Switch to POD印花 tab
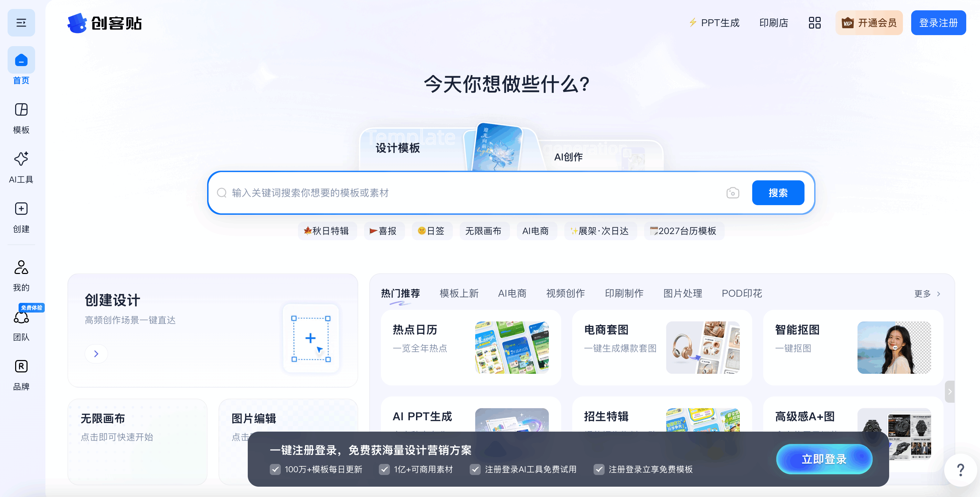The width and height of the screenshot is (980, 497). (742, 293)
